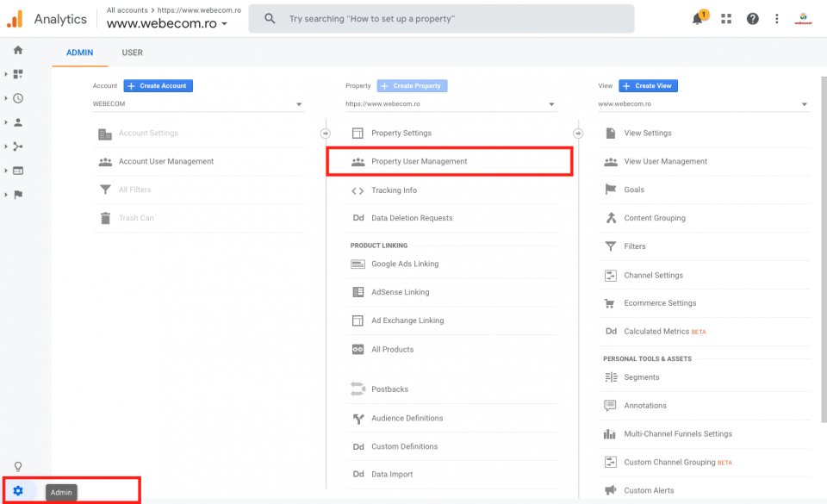Switch to the USER tab
827x504 pixels.
pos(132,53)
